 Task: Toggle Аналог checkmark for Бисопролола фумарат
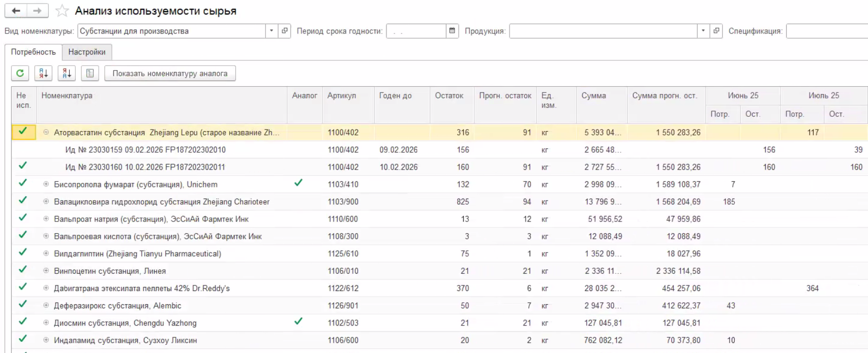[298, 183]
